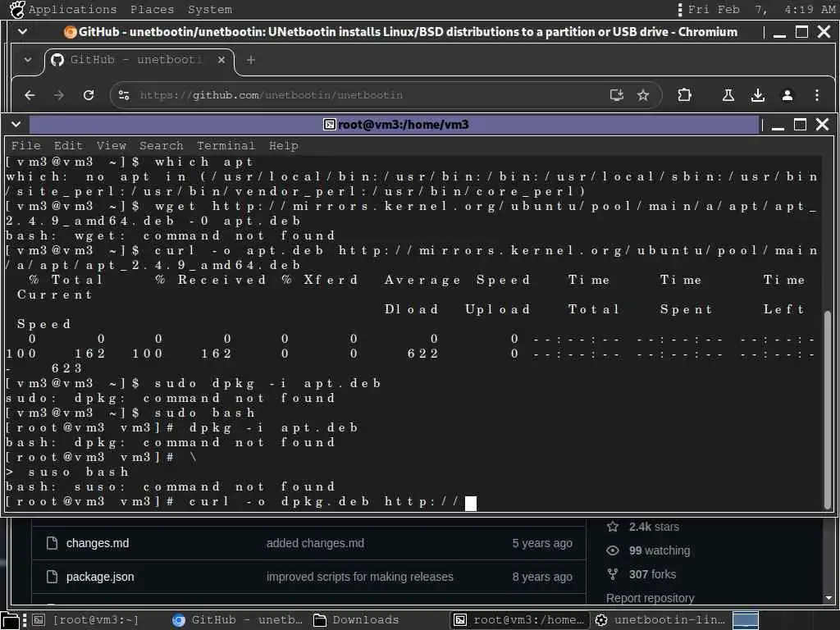This screenshot has width=840, height=630.
Task: Open the terminal Search menu
Action: click(162, 146)
